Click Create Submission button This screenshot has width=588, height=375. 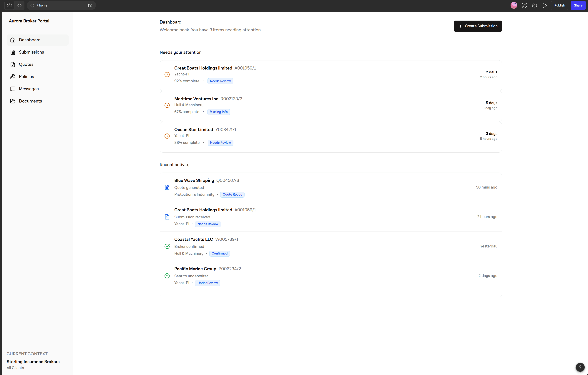[478, 26]
